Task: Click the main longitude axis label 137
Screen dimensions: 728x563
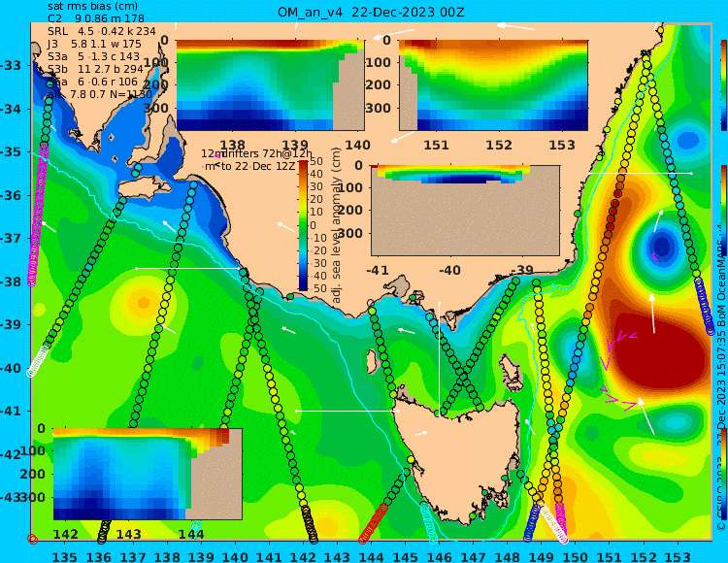Action: pyautogui.click(x=132, y=557)
